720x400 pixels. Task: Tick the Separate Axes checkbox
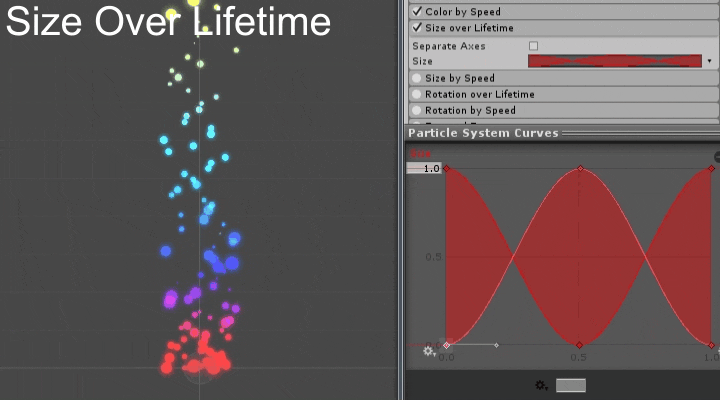tap(533, 46)
